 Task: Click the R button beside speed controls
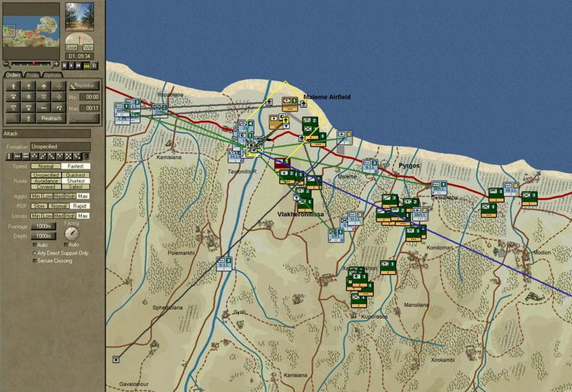pyautogui.click(x=94, y=65)
